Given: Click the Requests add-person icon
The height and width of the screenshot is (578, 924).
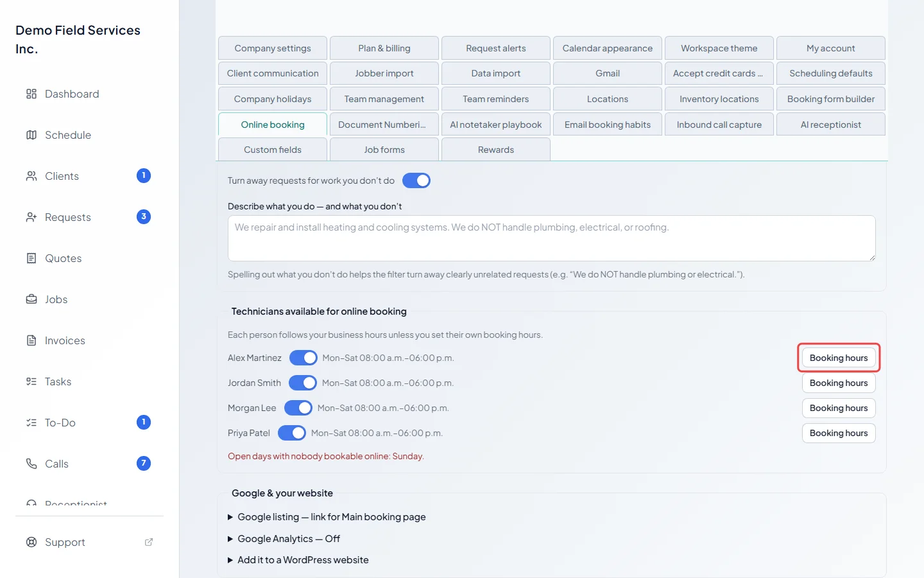Looking at the screenshot, I should pyautogui.click(x=31, y=217).
